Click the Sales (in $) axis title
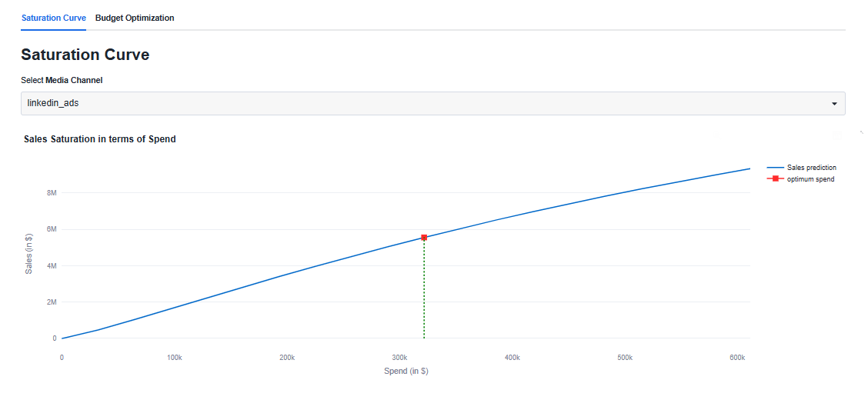 tap(29, 254)
